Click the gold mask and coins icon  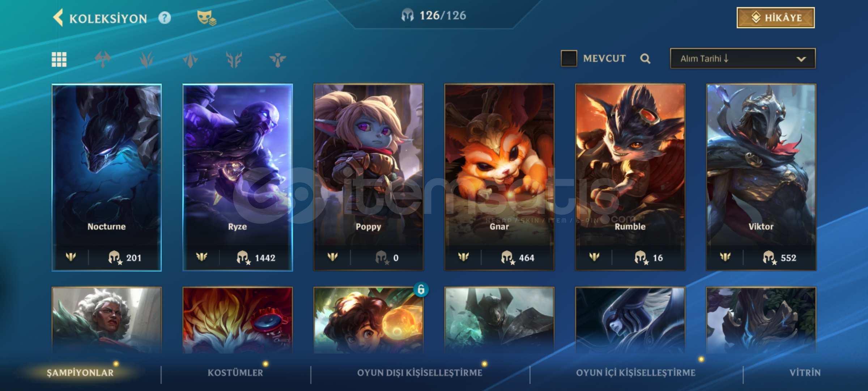tap(207, 18)
